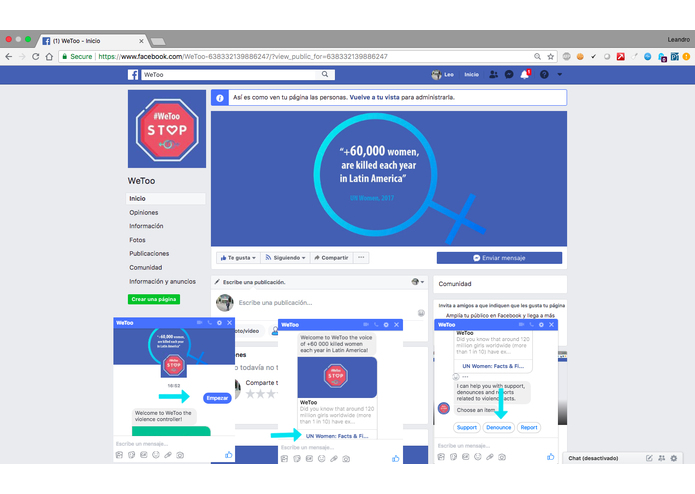
Task: Open Fotos in the page sidebar
Action: tap(137, 240)
